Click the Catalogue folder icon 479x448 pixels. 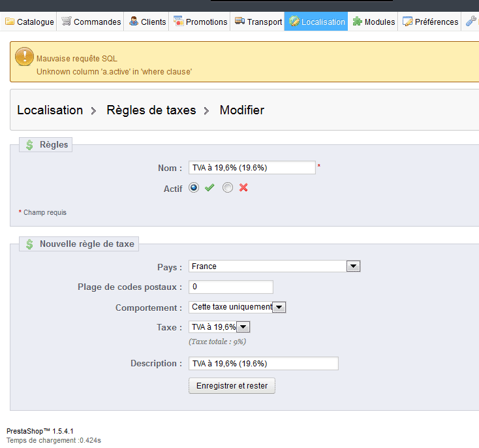pyautogui.click(x=10, y=21)
